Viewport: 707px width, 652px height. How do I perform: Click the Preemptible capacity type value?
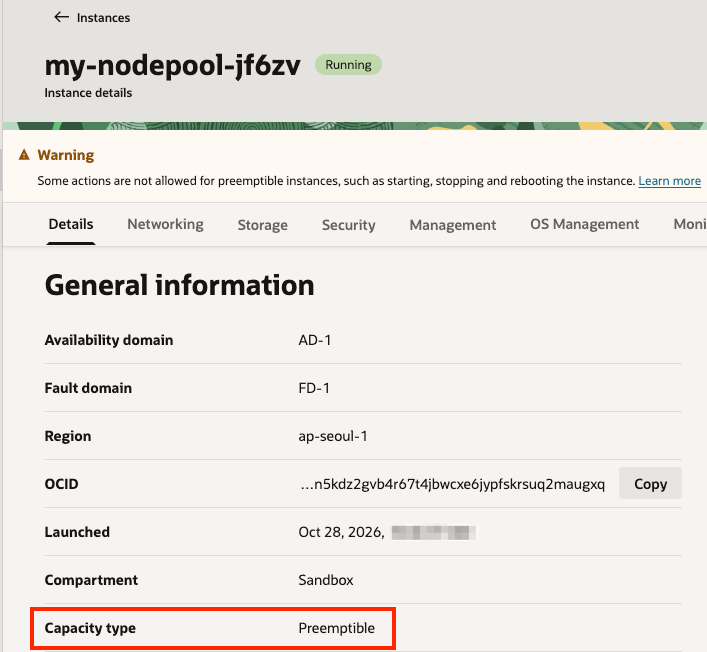pyautogui.click(x=336, y=628)
